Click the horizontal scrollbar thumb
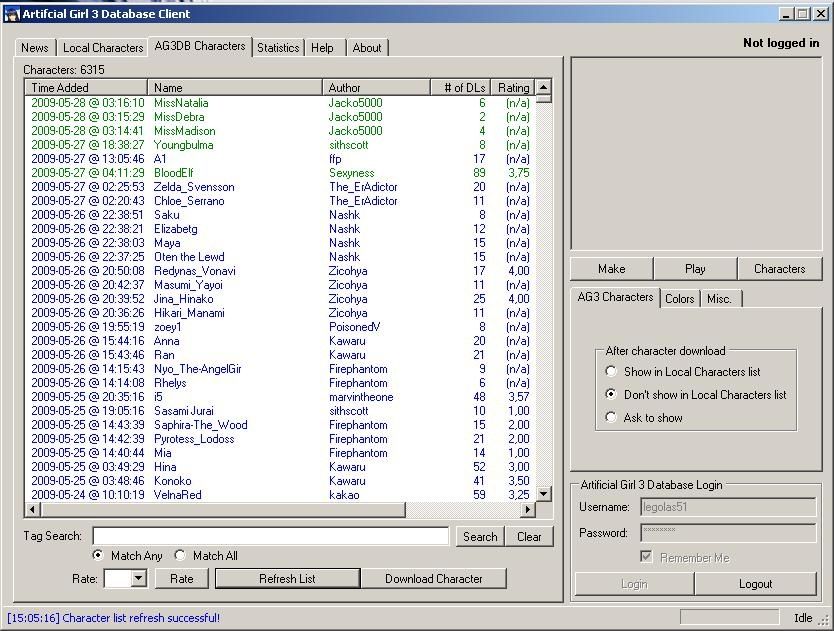The image size is (834, 631). click(223, 509)
